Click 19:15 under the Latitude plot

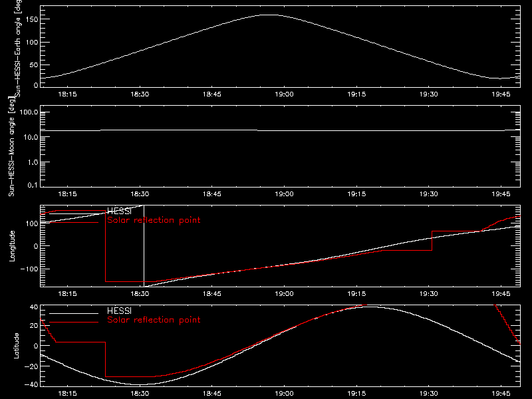356,394
